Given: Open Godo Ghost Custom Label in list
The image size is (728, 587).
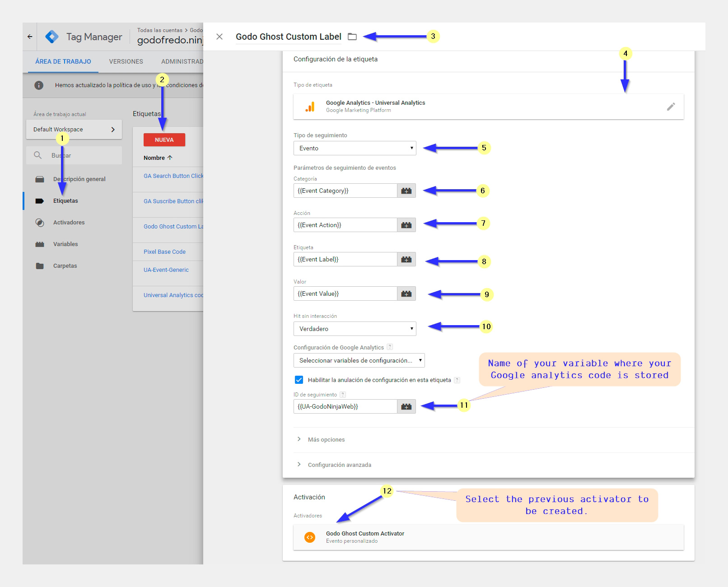Looking at the screenshot, I should coord(173,227).
